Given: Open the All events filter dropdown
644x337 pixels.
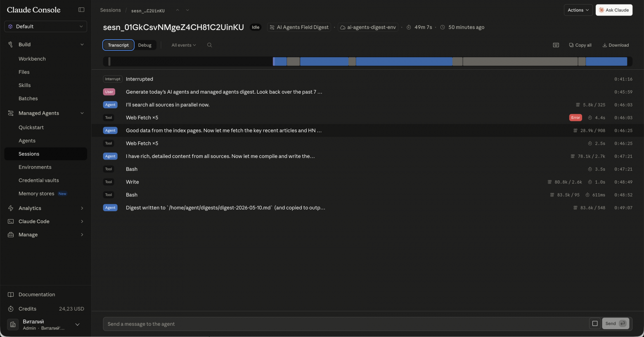Looking at the screenshot, I should click(184, 45).
